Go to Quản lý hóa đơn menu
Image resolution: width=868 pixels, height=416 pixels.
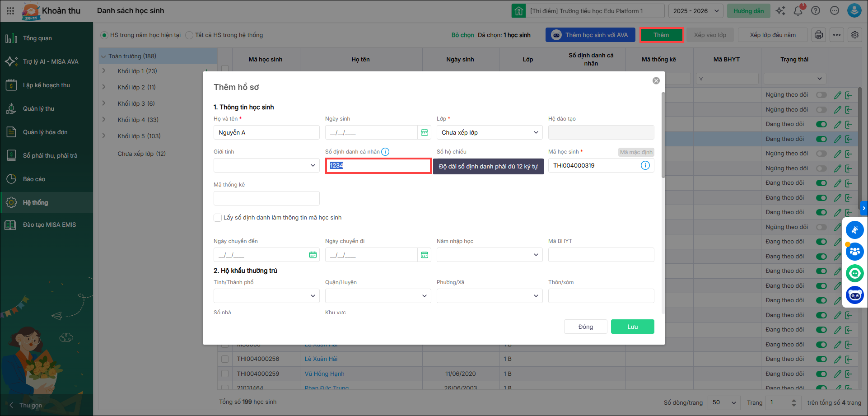pyautogui.click(x=45, y=132)
